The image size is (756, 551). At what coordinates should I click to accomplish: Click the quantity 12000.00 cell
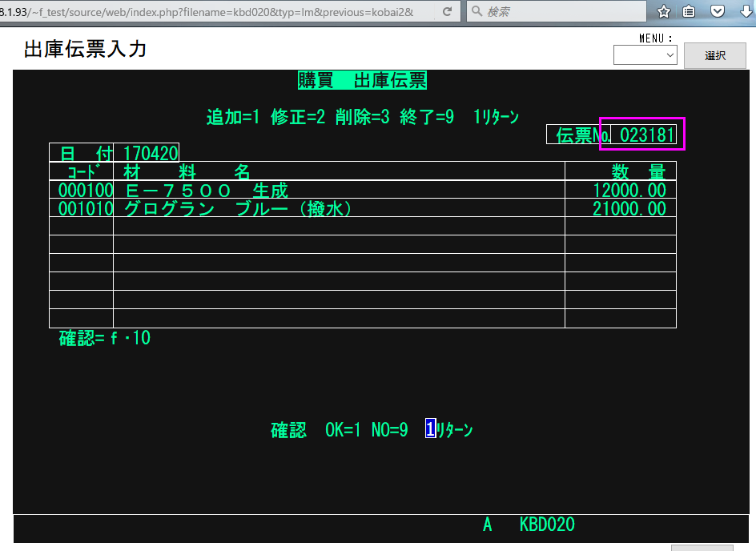pos(629,190)
